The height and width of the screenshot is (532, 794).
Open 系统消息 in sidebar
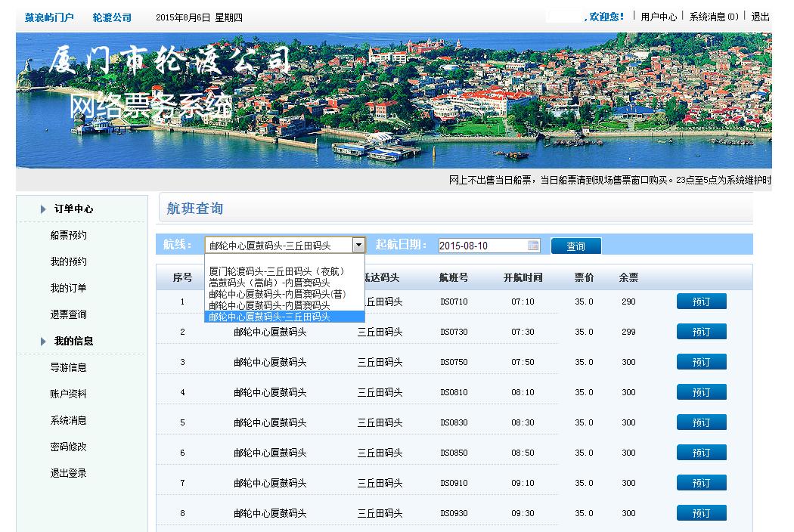(68, 420)
